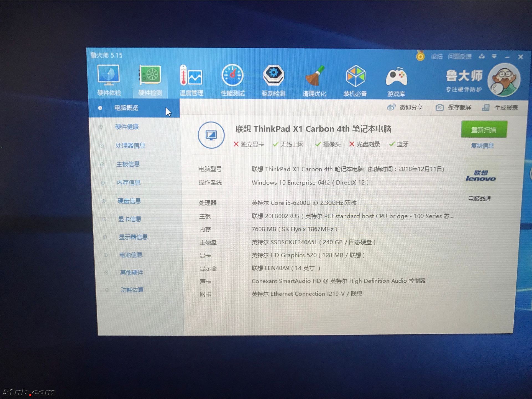Open the title bar dropdown menu arrow

click(x=494, y=56)
